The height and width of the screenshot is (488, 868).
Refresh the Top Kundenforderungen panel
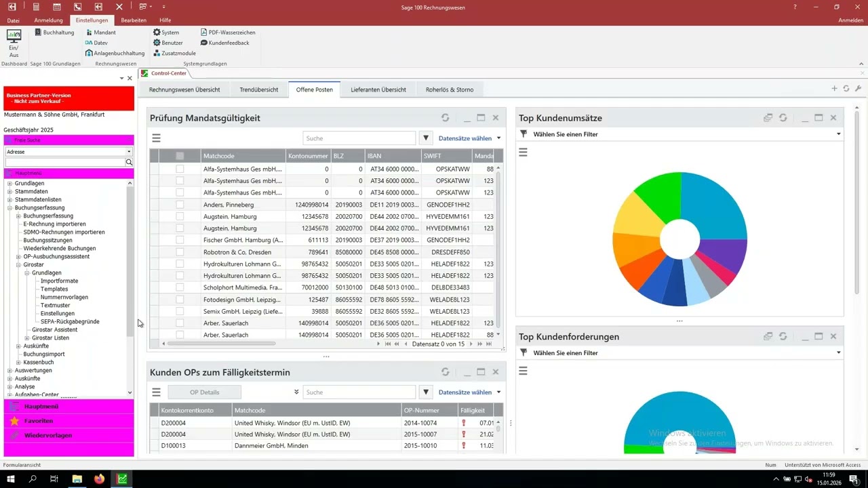coord(783,336)
